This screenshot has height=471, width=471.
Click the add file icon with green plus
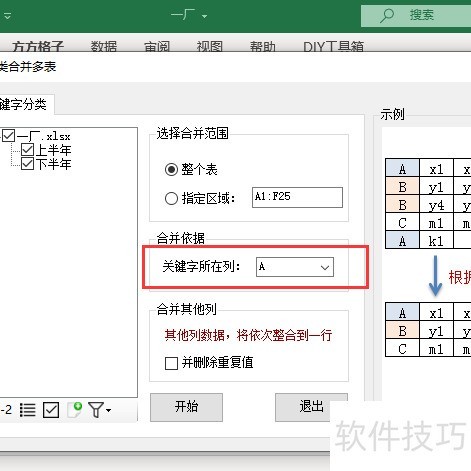(x=75, y=410)
